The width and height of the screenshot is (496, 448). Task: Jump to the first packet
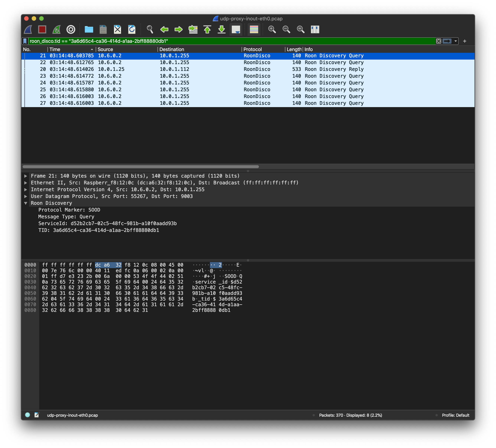(x=207, y=30)
